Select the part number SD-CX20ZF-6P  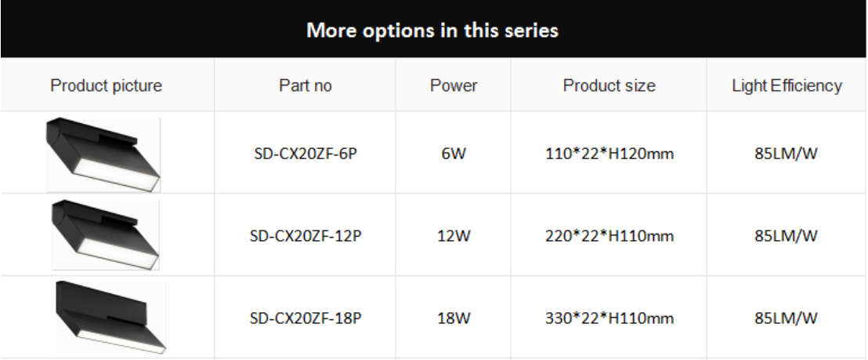[306, 154]
